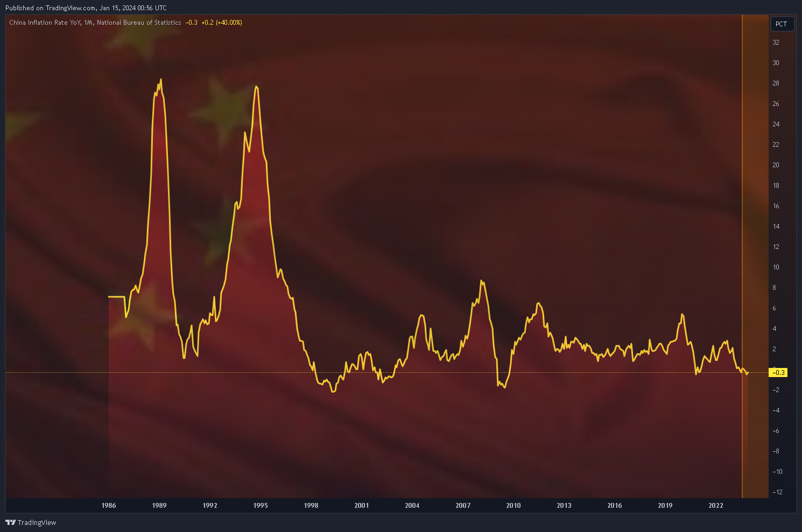Click the 1989 inflation peak on the line

pos(161,80)
